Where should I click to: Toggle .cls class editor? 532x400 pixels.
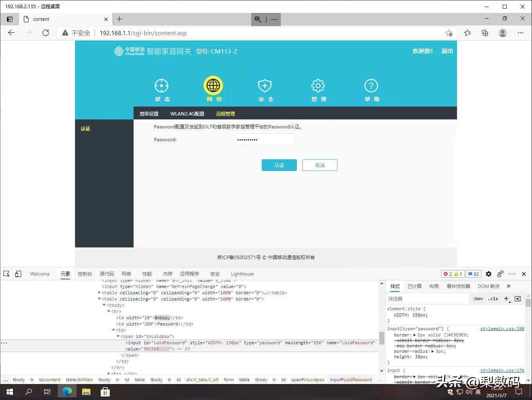point(493,299)
